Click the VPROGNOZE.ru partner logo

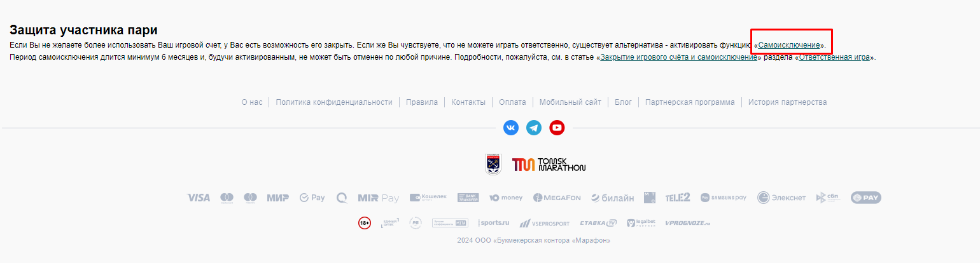pos(687,223)
